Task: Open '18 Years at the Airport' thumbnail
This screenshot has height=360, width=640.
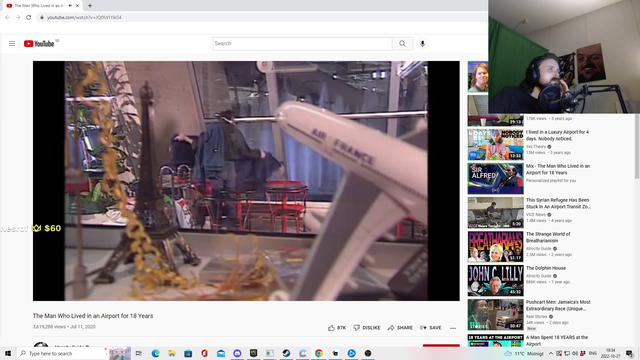Action: click(x=496, y=340)
